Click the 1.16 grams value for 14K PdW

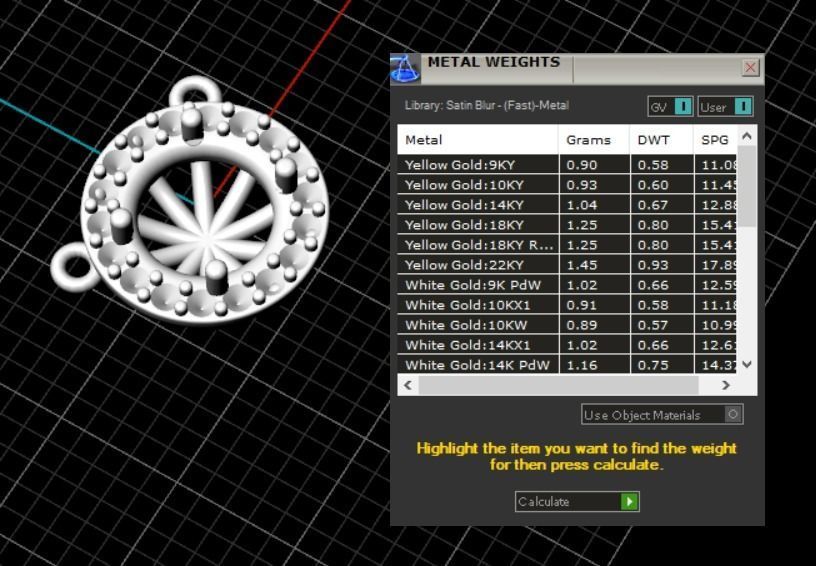(581, 365)
